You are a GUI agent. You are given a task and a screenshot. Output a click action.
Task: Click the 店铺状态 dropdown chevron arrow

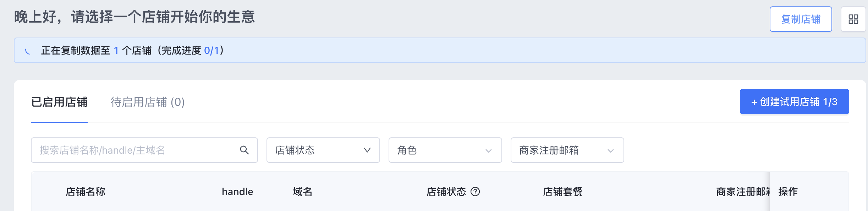click(x=367, y=150)
